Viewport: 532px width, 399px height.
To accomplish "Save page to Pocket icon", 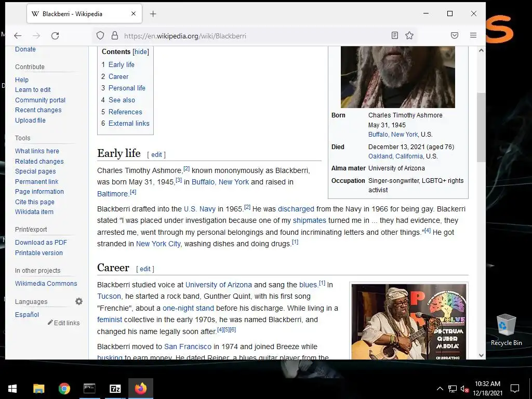I will pos(455,35).
